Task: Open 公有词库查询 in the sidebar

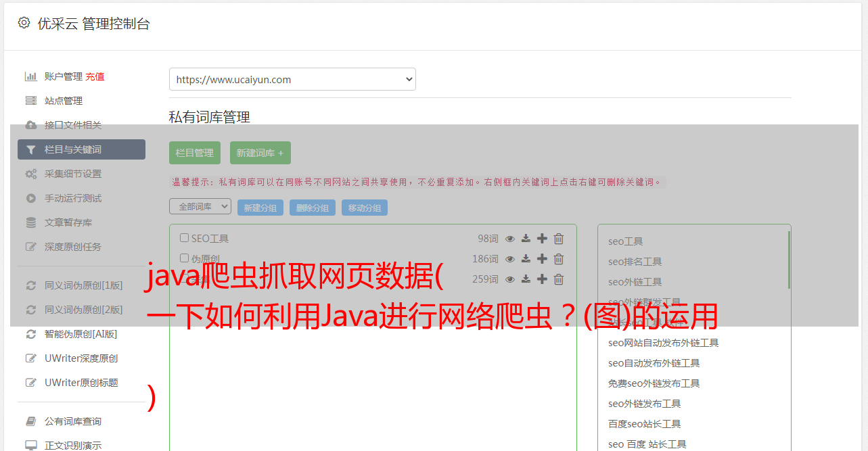Action: 73,421
